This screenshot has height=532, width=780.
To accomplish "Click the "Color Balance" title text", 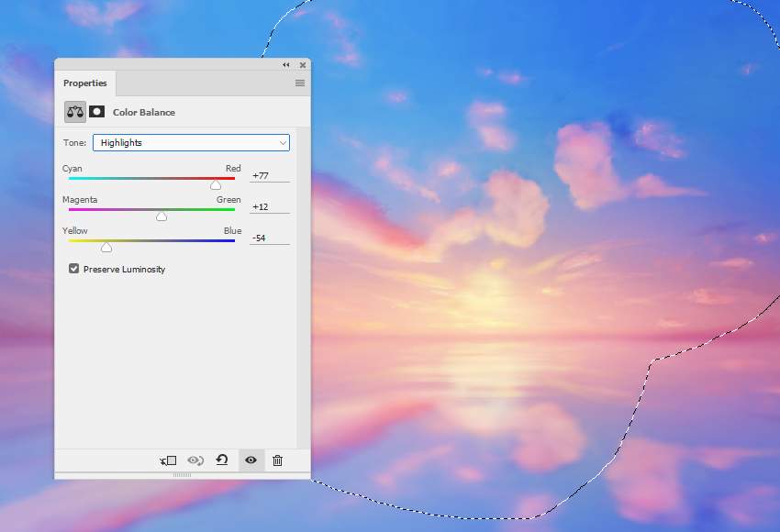I will pos(144,113).
